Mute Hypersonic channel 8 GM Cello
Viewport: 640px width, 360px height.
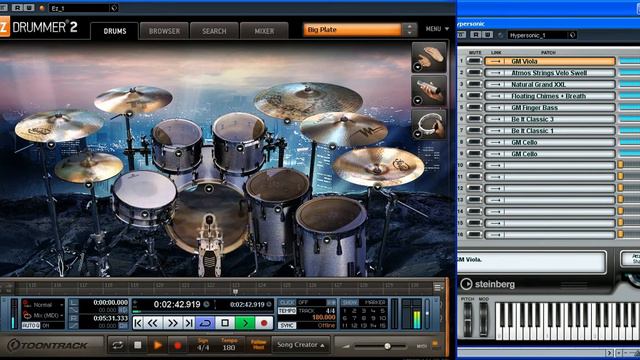[x=474, y=142]
